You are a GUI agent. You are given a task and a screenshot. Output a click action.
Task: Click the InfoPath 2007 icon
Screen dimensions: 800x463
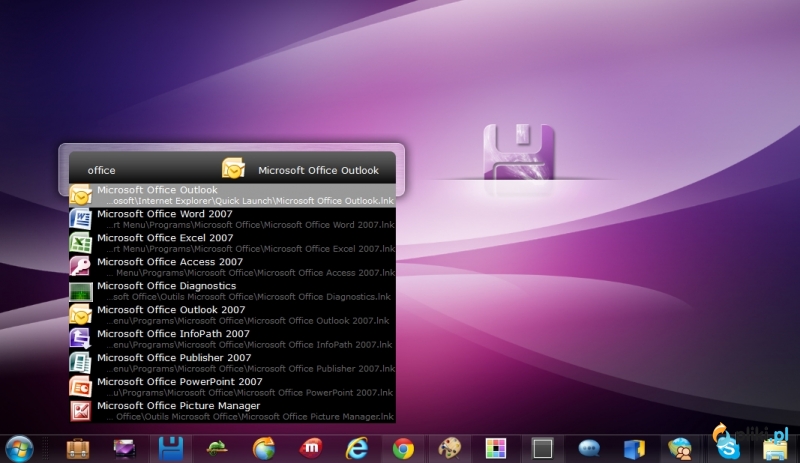pos(81,339)
